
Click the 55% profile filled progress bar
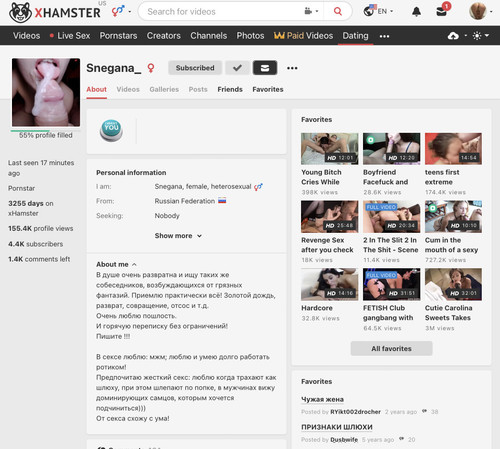(x=46, y=131)
